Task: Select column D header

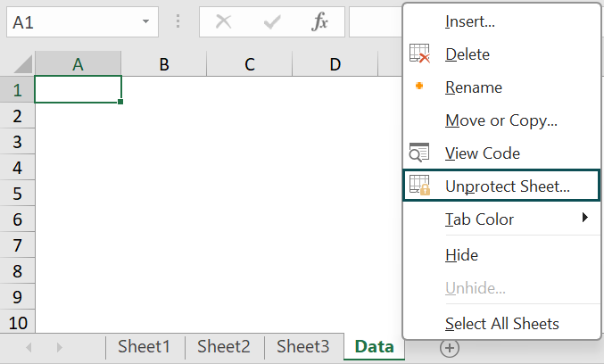Action: [x=335, y=64]
